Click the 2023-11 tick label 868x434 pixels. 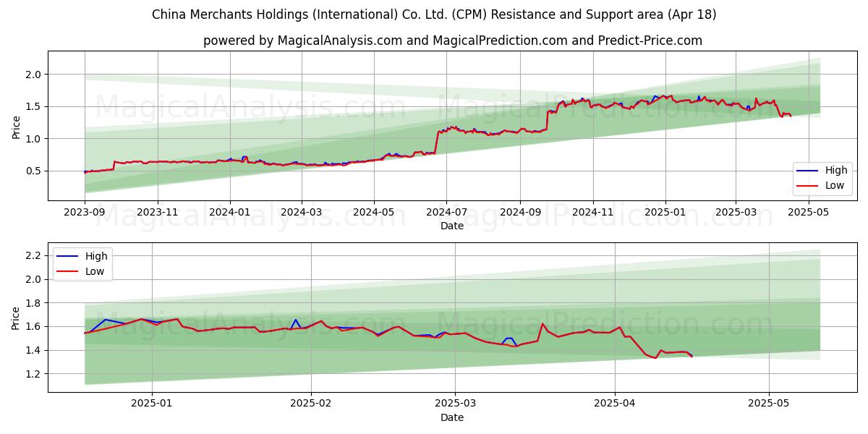pos(158,212)
